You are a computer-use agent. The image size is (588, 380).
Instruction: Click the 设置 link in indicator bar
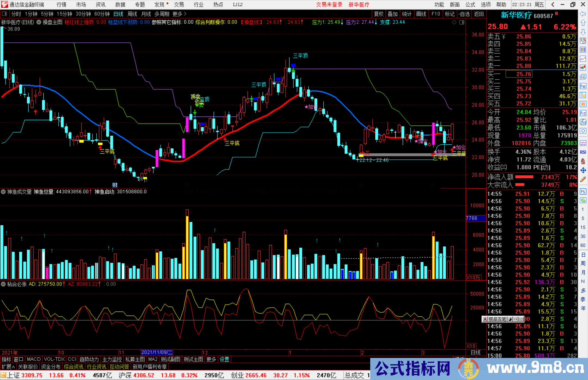(x=224, y=359)
